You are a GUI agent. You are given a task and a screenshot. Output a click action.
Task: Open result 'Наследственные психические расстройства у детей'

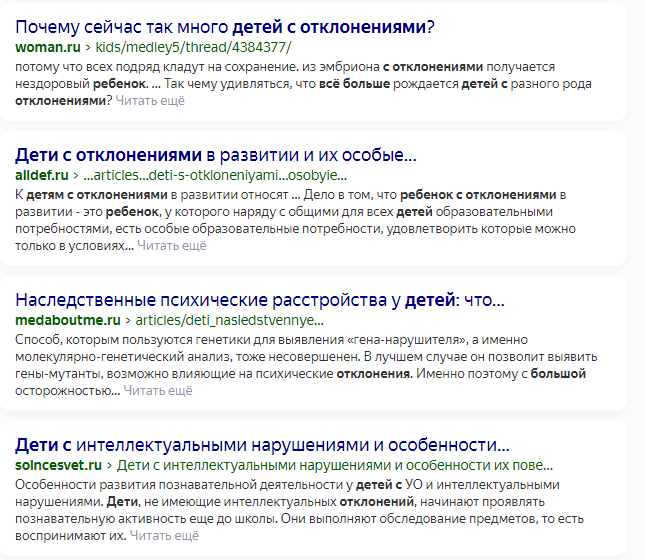click(260, 300)
